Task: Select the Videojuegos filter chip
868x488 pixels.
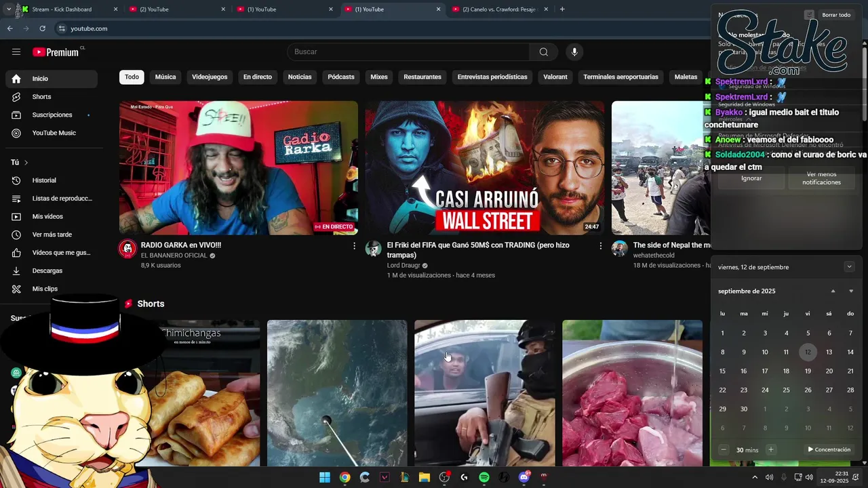Action: coord(210,77)
